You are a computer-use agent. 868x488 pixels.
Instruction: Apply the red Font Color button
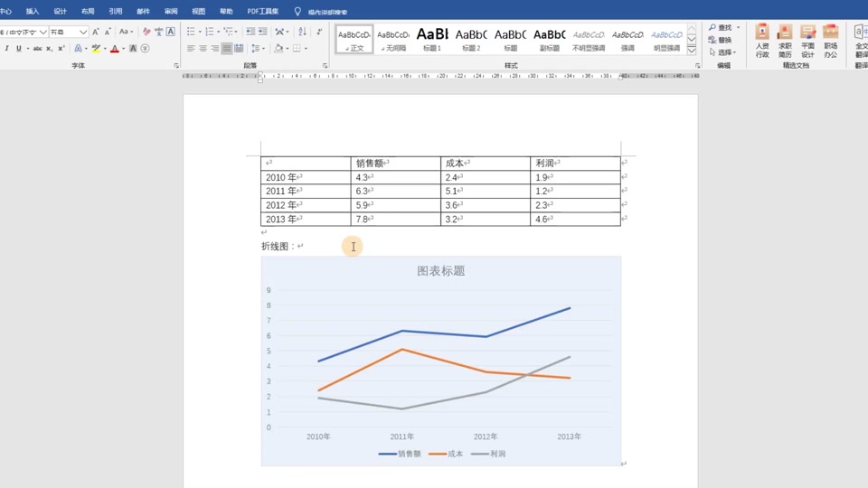click(115, 49)
